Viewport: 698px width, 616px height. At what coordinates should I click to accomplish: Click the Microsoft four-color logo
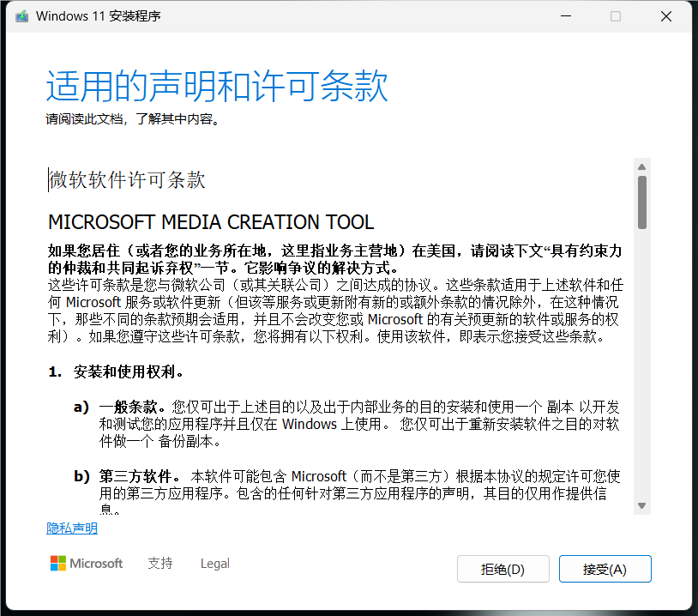coord(58,564)
